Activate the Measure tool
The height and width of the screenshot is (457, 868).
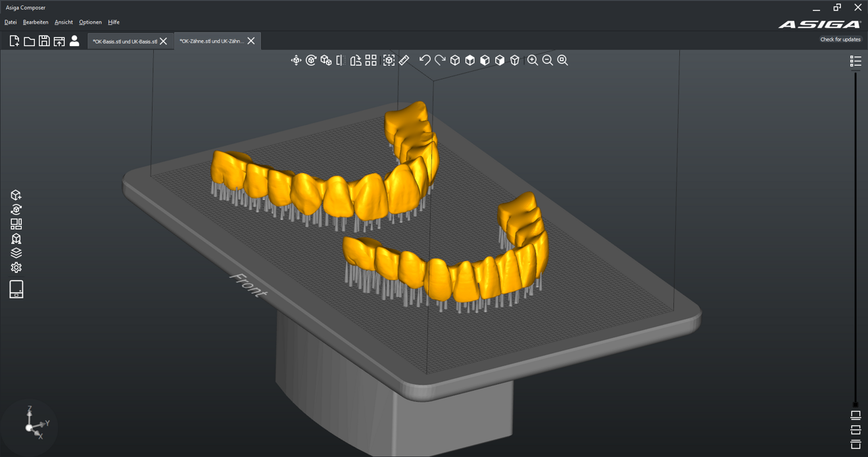(x=404, y=60)
